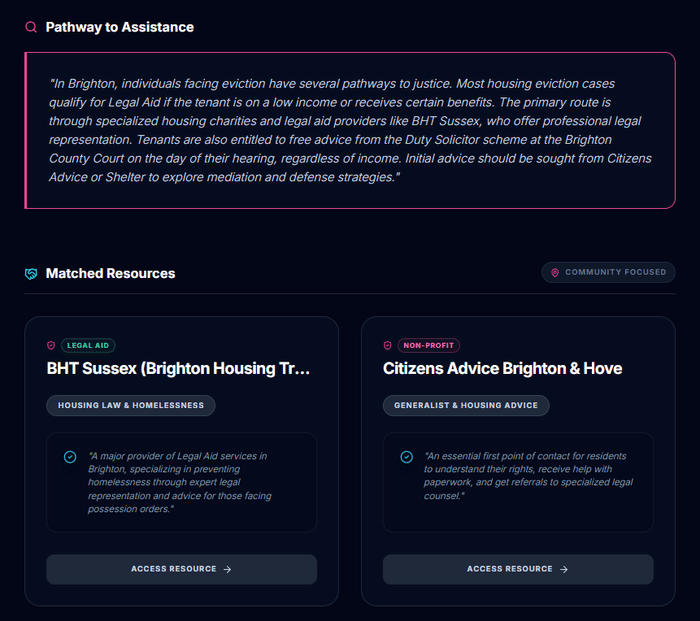
Task: Click the magnifier icon beside Pathway to Assistance
Action: (x=31, y=27)
